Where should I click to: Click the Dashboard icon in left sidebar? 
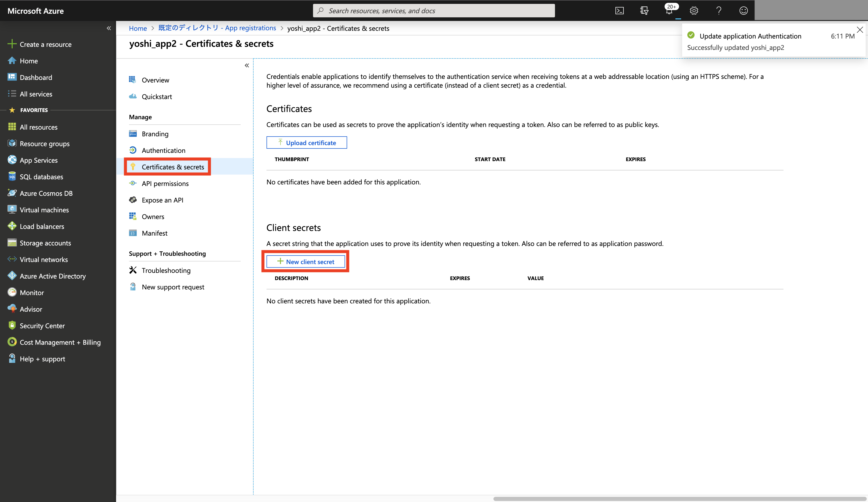[12, 77]
